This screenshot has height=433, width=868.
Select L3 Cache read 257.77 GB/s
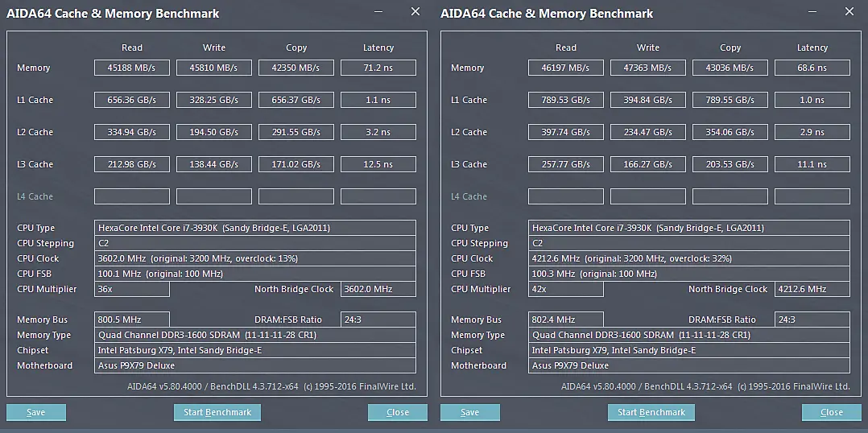566,164
